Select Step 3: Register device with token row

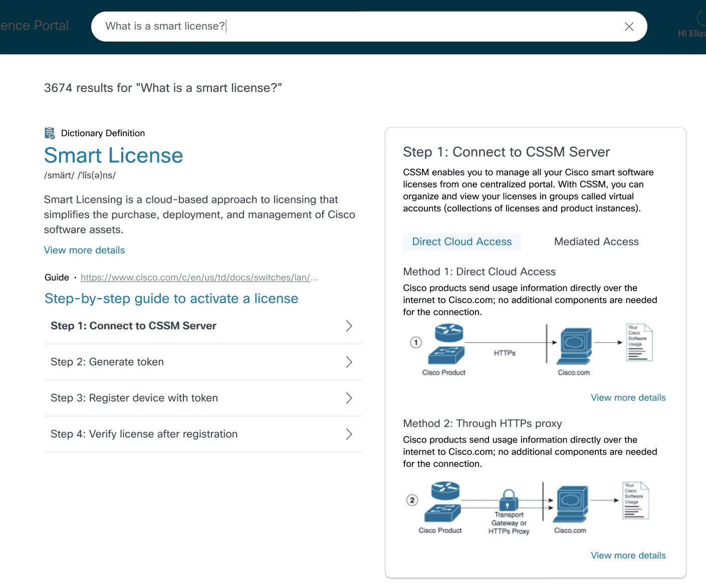pyautogui.click(x=203, y=398)
